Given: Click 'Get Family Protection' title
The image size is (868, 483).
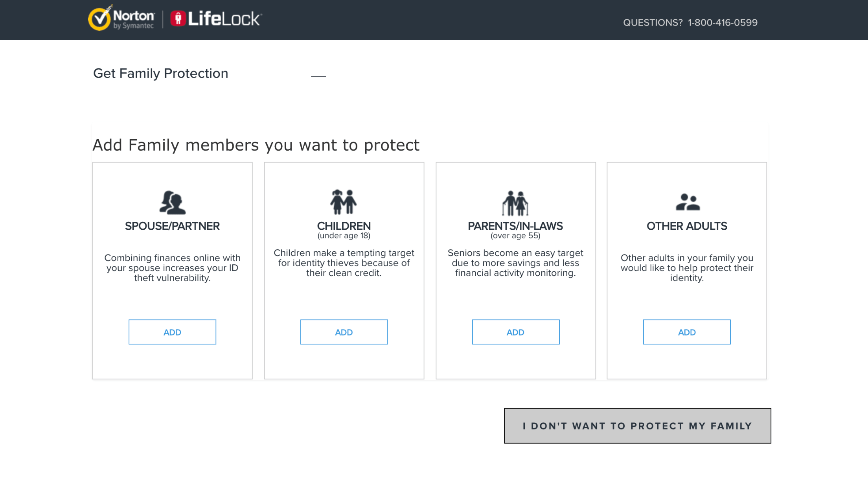Looking at the screenshot, I should (160, 74).
